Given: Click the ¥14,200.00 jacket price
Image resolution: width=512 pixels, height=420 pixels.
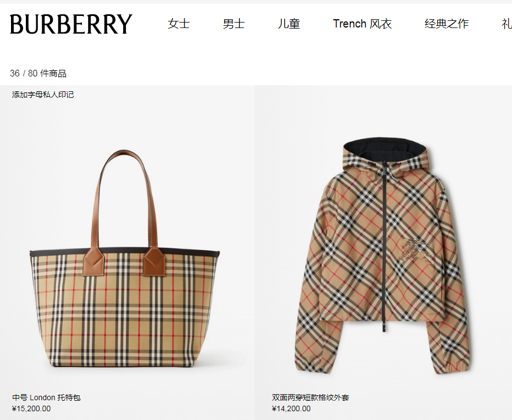Looking at the screenshot, I should tap(291, 408).
